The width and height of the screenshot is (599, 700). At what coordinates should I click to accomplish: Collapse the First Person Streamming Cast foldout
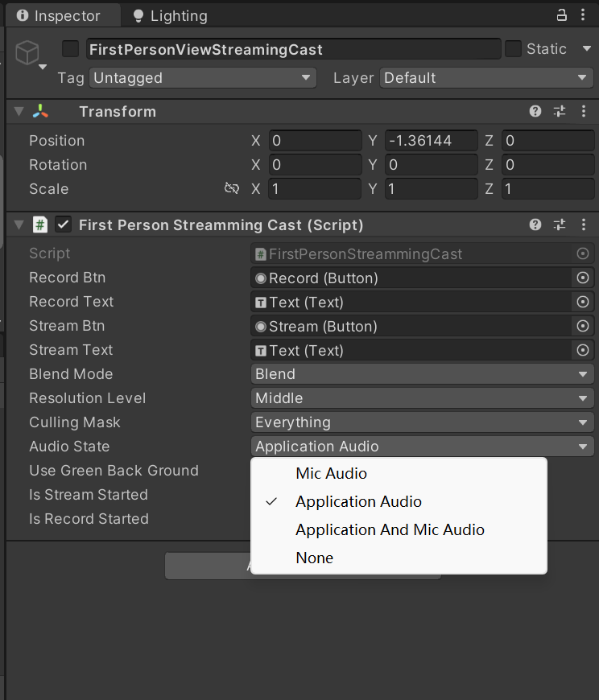[x=19, y=224]
